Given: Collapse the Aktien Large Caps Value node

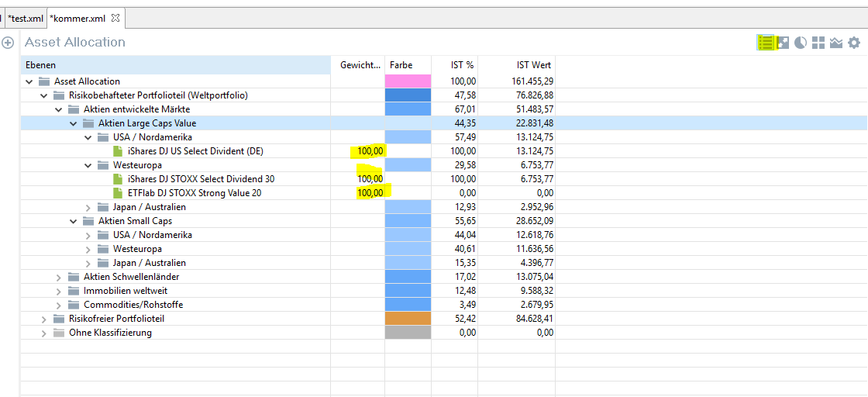Looking at the screenshot, I should (74, 123).
